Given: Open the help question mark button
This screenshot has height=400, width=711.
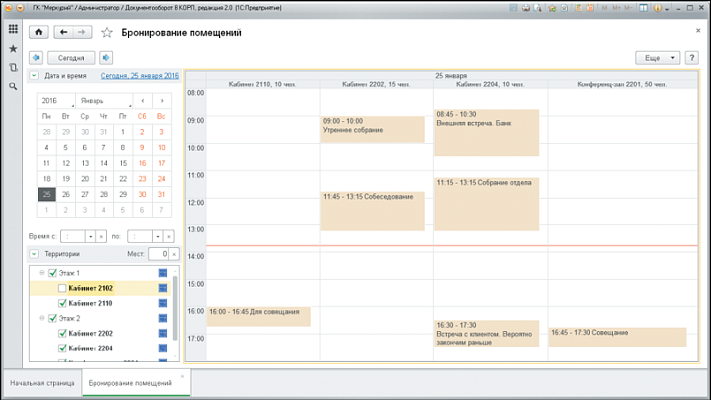Looking at the screenshot, I should 692,57.
